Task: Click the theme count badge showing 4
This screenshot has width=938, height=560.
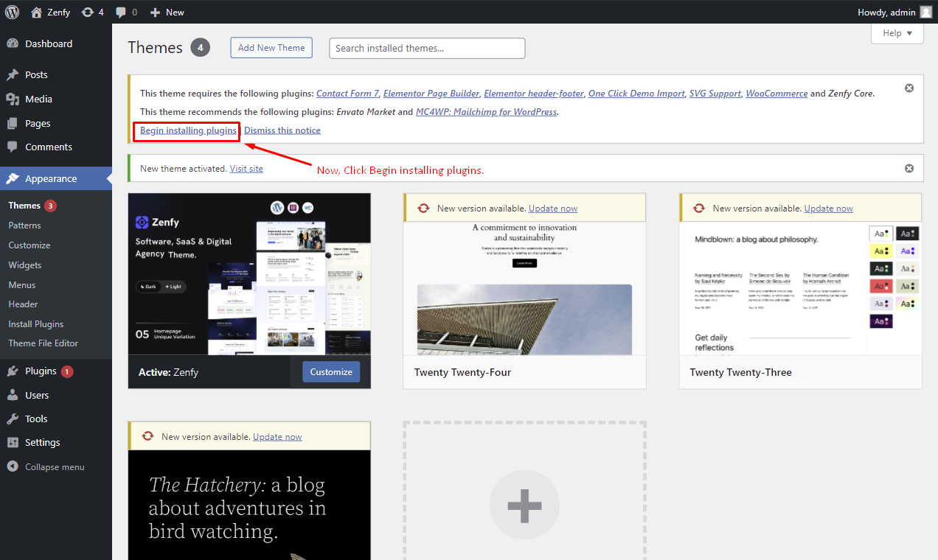Action: click(200, 48)
